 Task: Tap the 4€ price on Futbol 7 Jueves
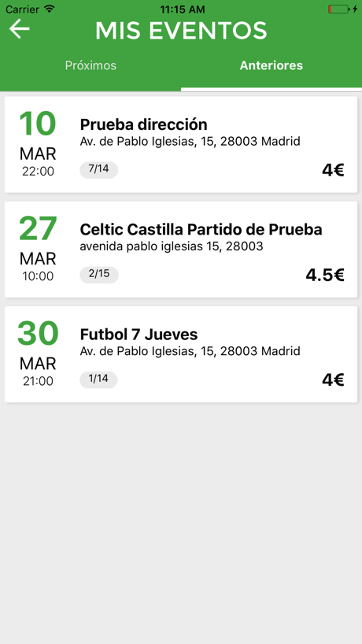click(x=333, y=380)
